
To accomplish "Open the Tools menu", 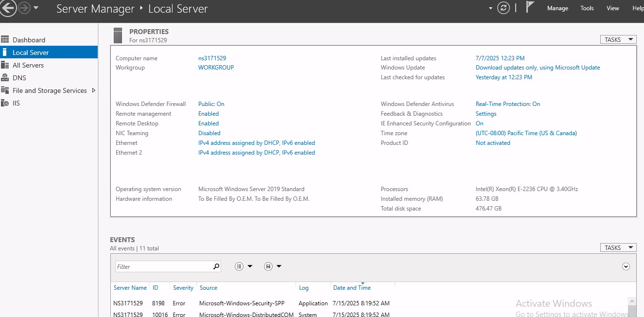I will point(587,8).
